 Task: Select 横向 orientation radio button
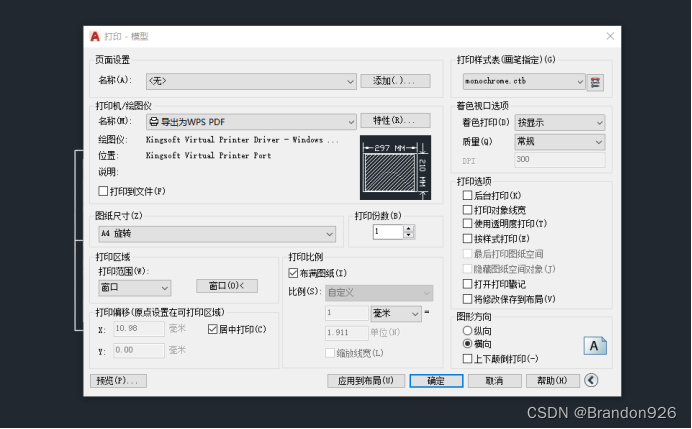(x=467, y=343)
